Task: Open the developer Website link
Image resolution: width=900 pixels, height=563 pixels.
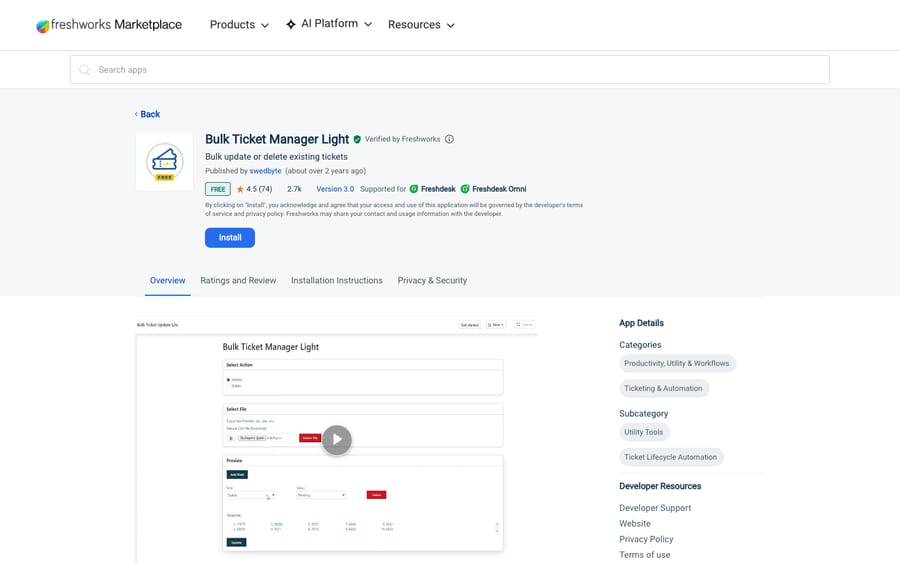Action: [x=635, y=523]
